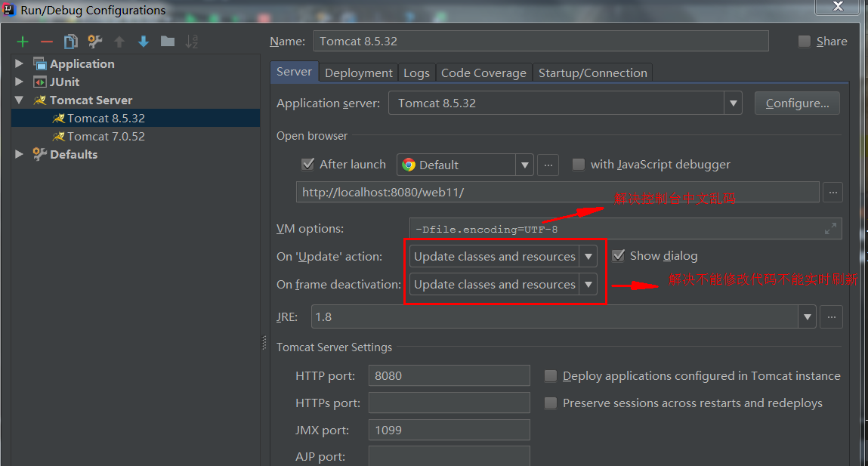Move configuration down arrow
The image size is (868, 466).
pos(144,42)
